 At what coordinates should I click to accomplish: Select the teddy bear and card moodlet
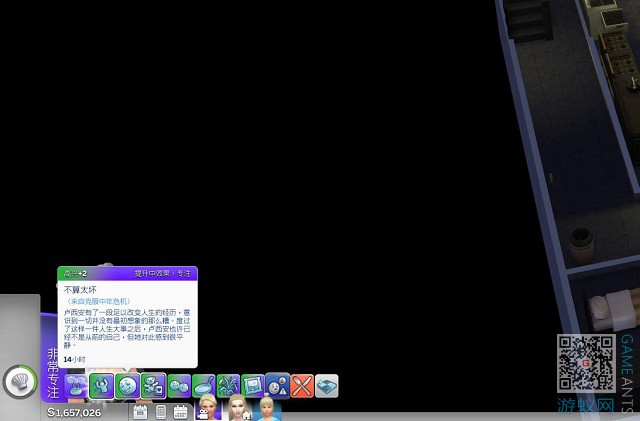[153, 386]
